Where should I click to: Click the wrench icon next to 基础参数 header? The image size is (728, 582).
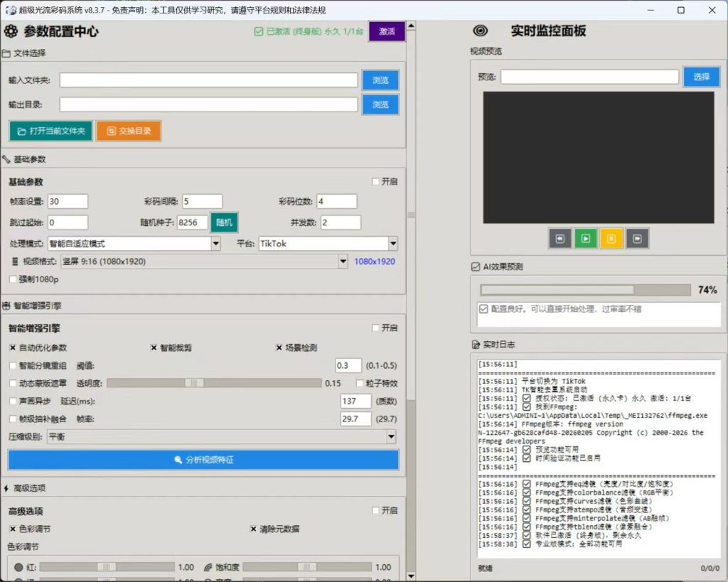6,160
